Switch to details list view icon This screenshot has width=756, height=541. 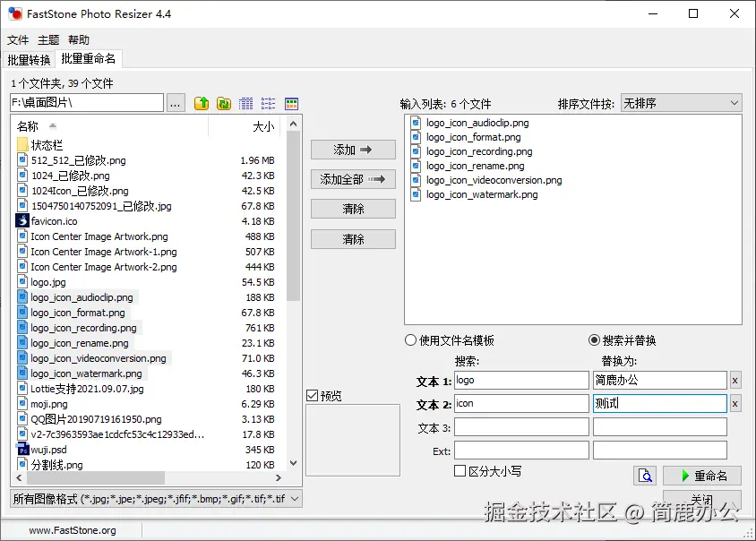246,103
